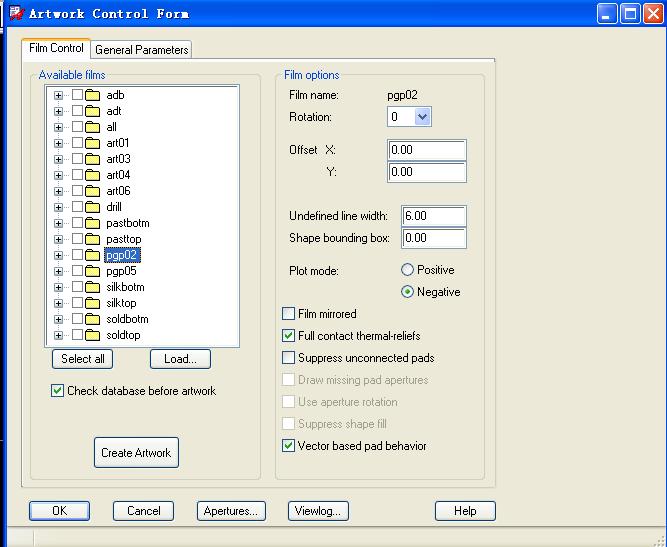Open the Rotation dropdown
667x547 pixels.
422,117
